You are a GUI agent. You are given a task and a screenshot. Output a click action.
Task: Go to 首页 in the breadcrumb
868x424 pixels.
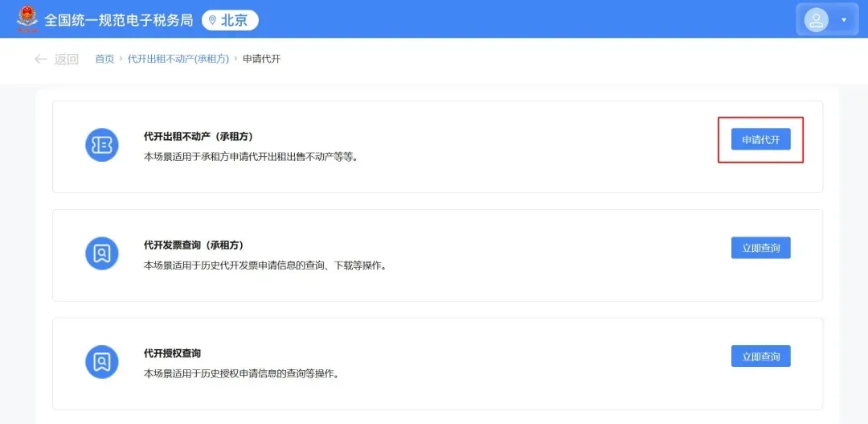point(104,59)
